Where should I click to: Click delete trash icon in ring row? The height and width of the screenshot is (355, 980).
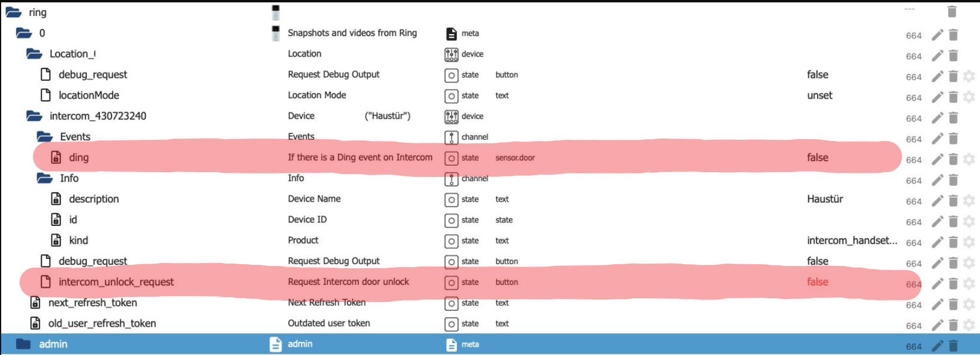pos(952,12)
